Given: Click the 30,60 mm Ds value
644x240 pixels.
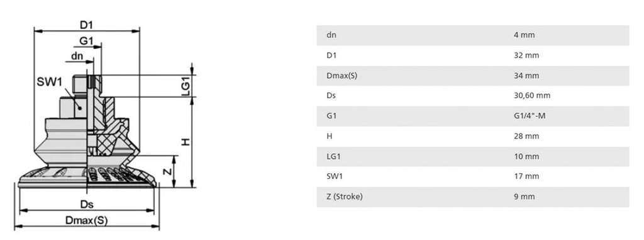Looking at the screenshot, I should (x=532, y=96).
